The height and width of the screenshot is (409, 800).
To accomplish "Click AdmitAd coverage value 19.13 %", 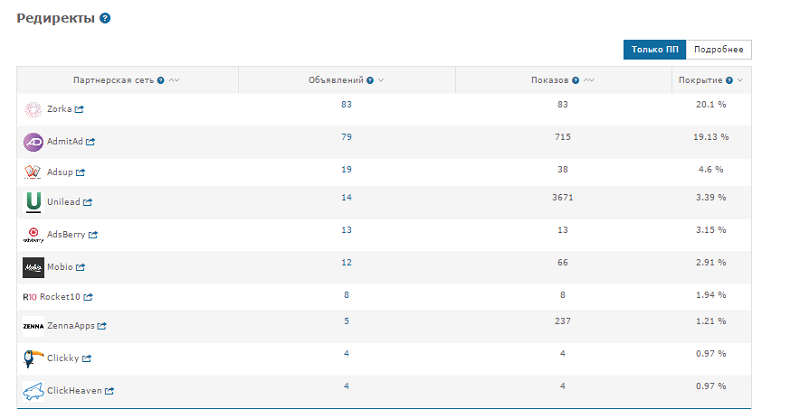I will (711, 137).
